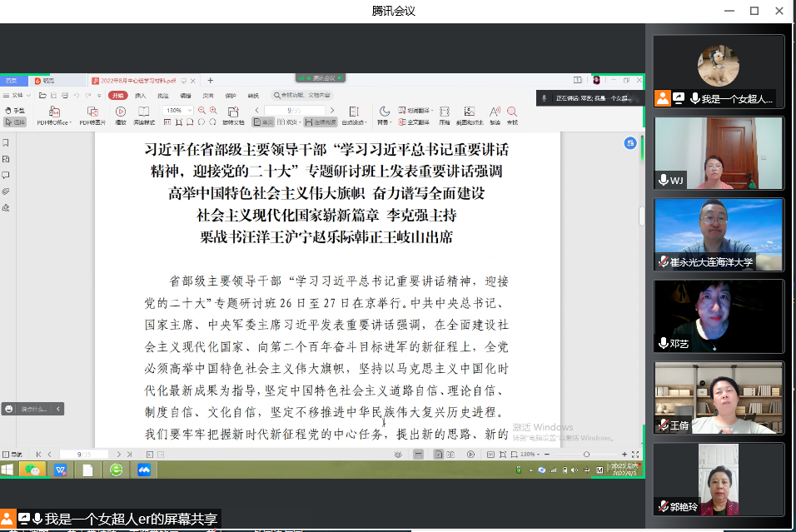Toggle 单页 single page view
Image resolution: width=796 pixels, height=532 pixels.
pyautogui.click(x=264, y=122)
